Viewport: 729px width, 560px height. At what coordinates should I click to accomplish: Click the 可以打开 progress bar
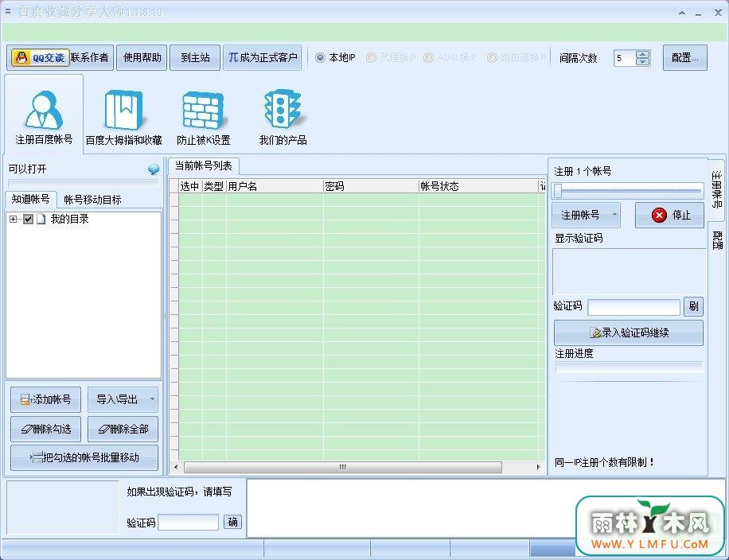[84, 184]
